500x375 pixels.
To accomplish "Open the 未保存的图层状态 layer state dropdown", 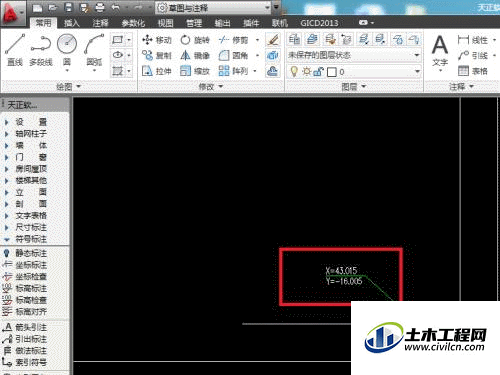I will point(354,55).
